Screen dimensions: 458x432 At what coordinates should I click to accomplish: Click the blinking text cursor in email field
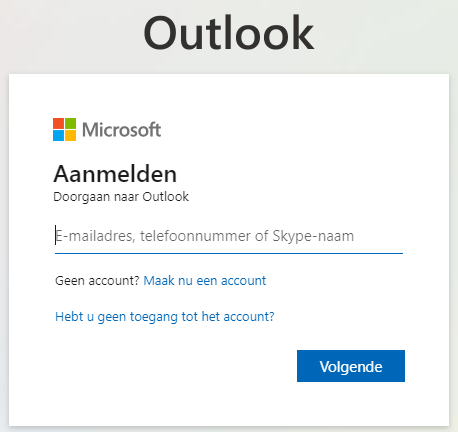click(x=55, y=235)
